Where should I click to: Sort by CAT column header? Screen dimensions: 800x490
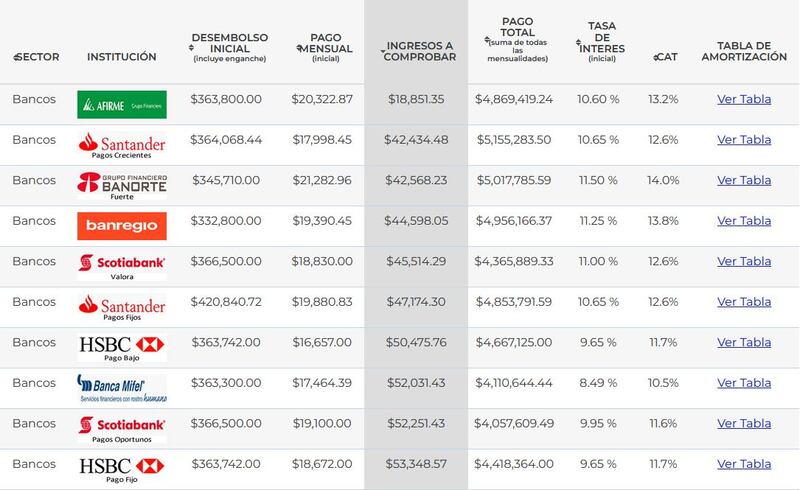coord(664,57)
